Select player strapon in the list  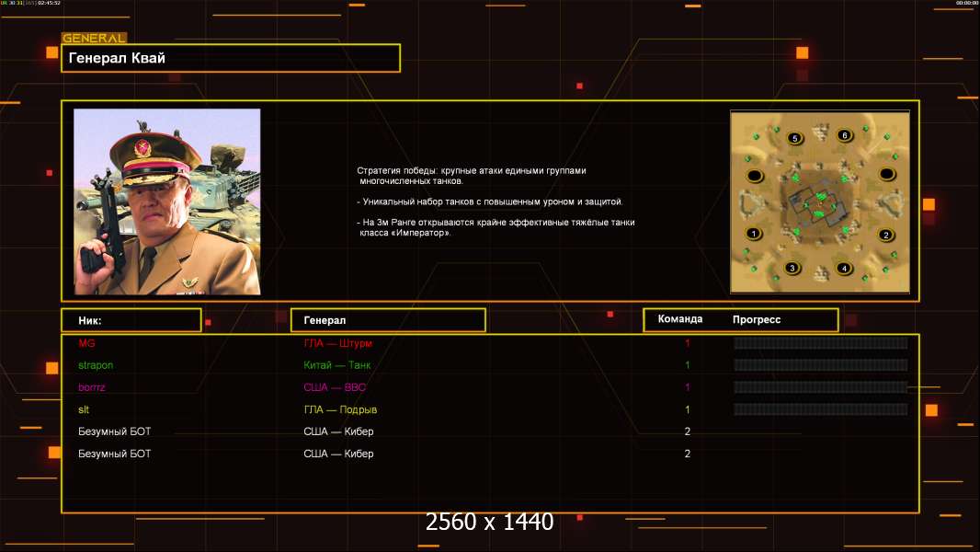(x=96, y=365)
